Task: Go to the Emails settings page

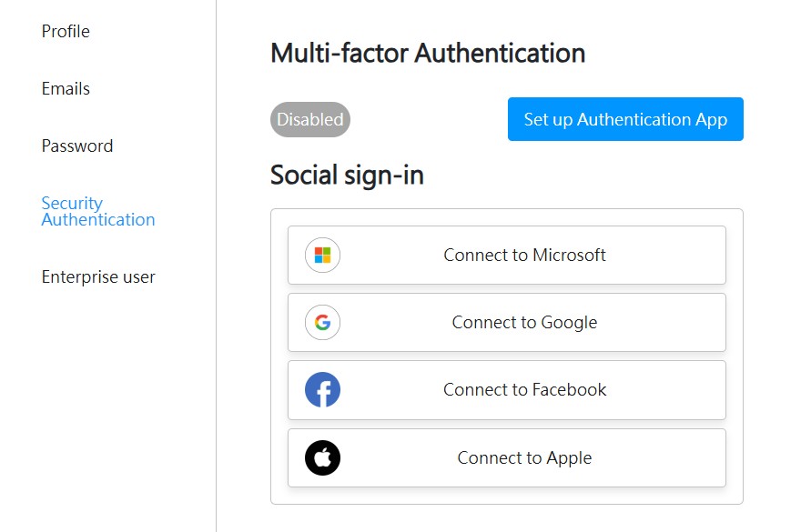Action: tap(66, 89)
